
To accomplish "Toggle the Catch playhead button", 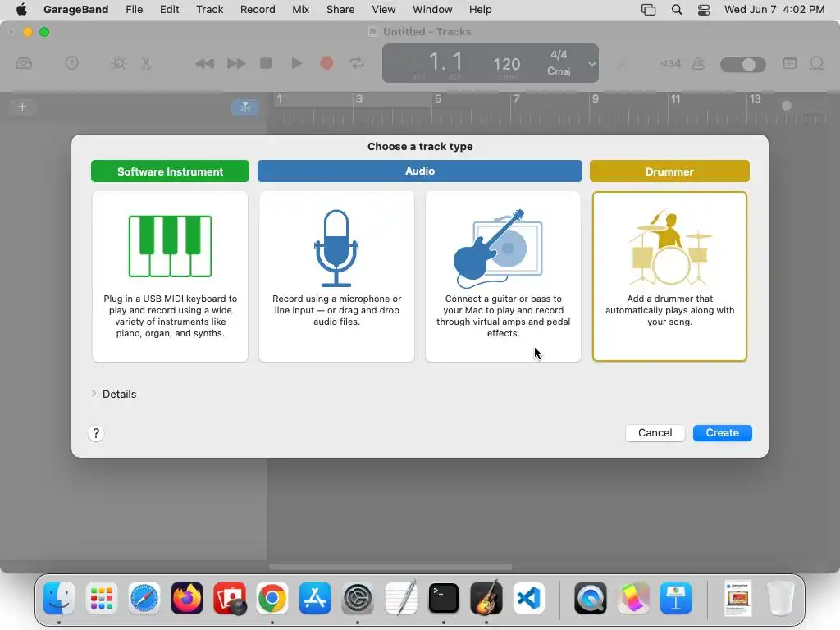I will point(244,107).
